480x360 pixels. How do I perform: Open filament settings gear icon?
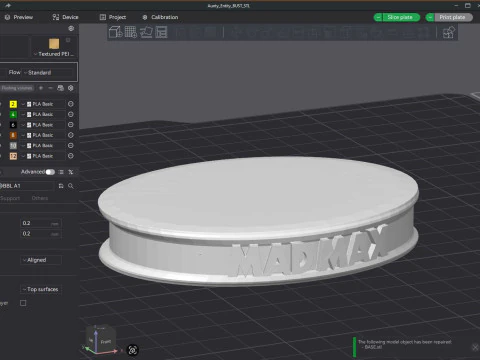coord(71,88)
